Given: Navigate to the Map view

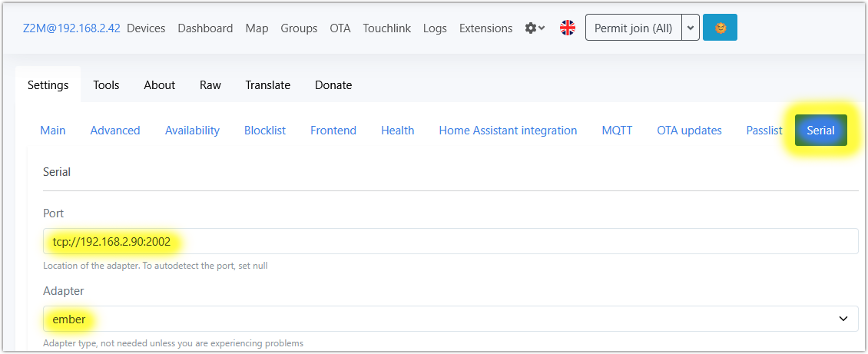Looking at the screenshot, I should (257, 28).
